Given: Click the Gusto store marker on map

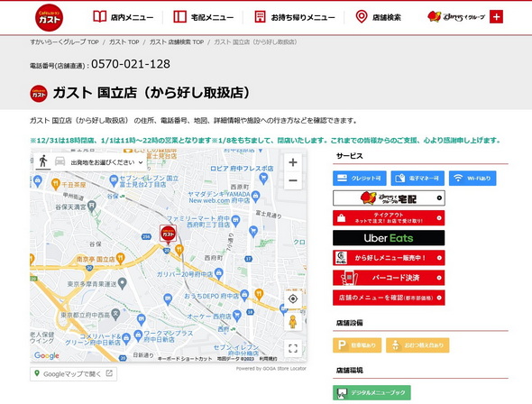Looking at the screenshot, I should click(x=168, y=234).
